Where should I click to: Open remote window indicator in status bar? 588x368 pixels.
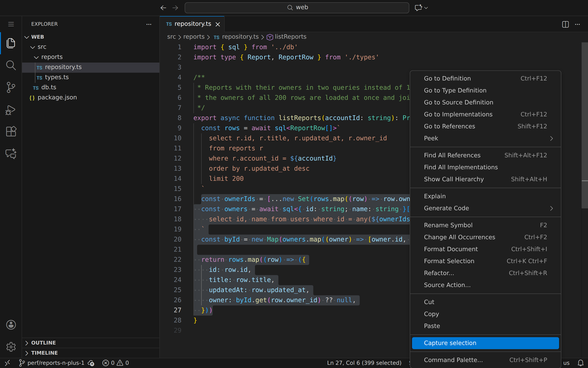point(7,363)
